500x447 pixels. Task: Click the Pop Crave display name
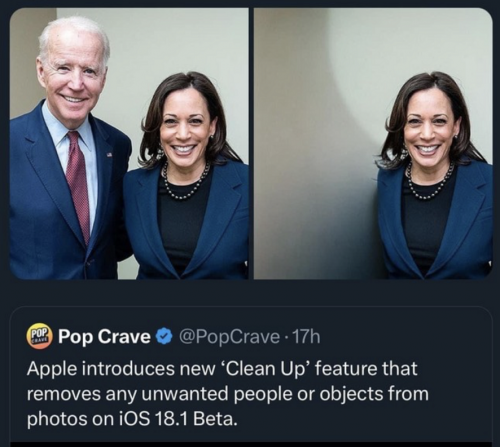pyautogui.click(x=104, y=337)
